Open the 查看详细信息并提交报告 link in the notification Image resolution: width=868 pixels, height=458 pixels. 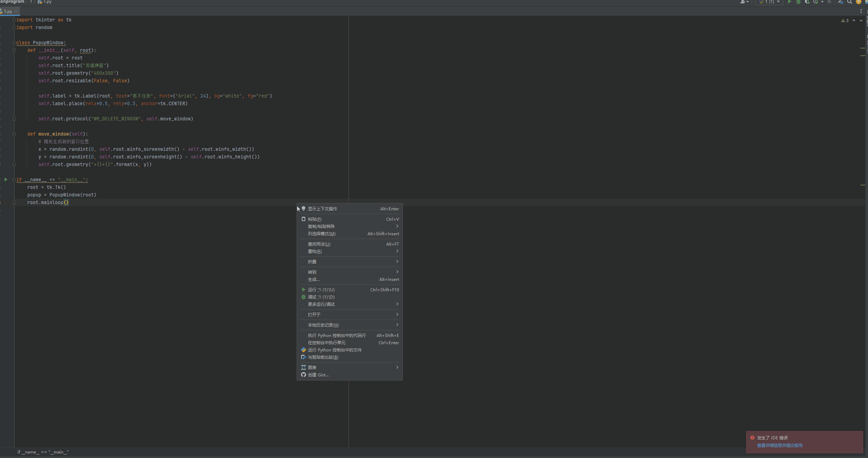(x=780, y=446)
